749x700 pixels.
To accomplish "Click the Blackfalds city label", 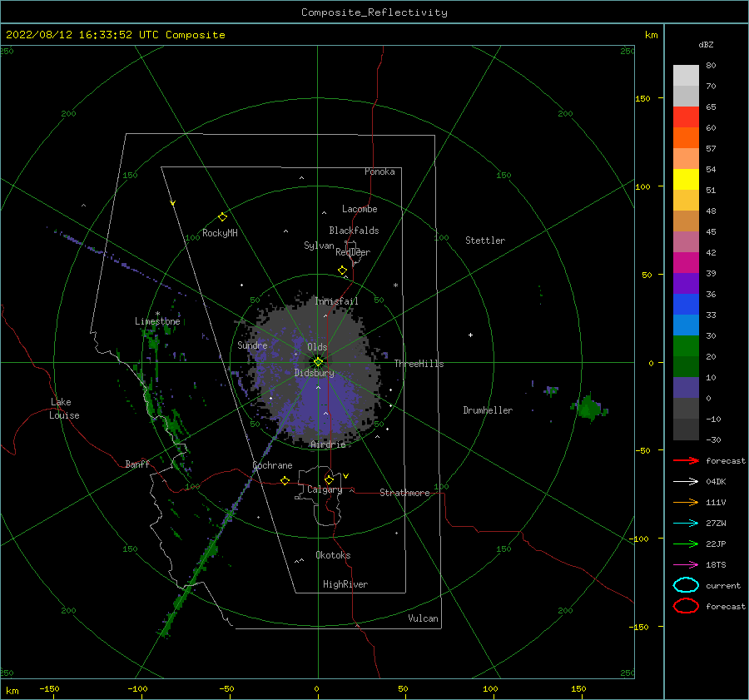I will coord(354,231).
